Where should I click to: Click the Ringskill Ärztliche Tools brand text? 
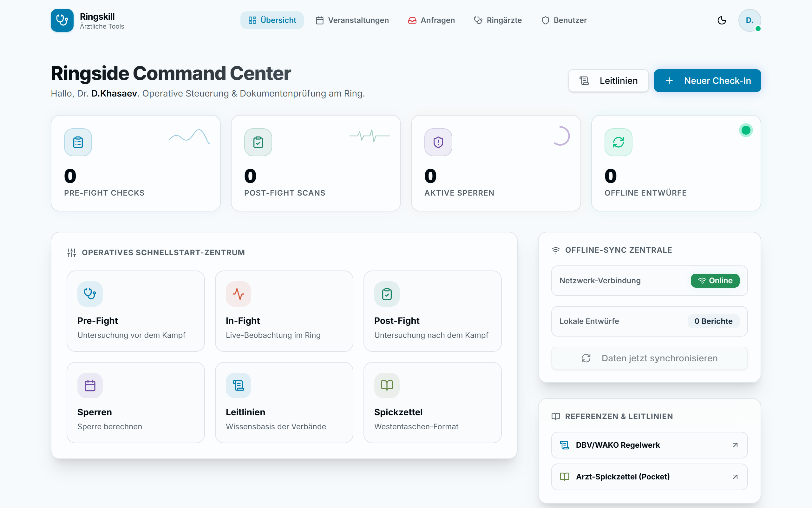click(102, 21)
